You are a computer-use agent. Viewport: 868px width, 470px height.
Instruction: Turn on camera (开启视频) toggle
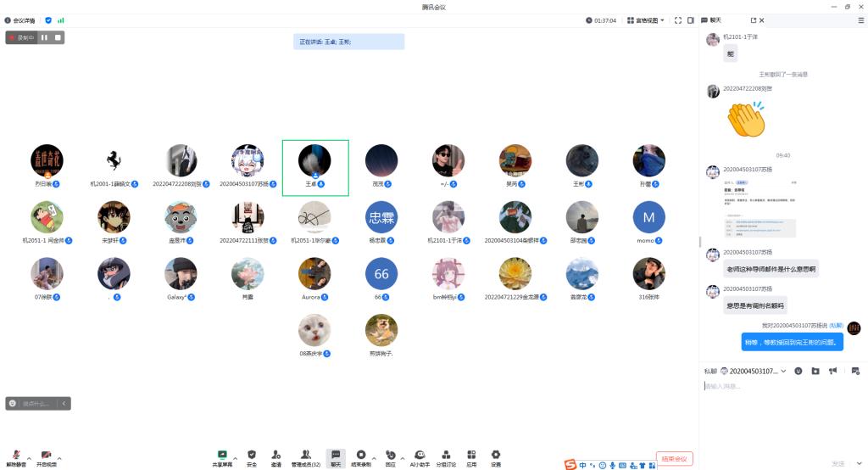click(x=46, y=456)
